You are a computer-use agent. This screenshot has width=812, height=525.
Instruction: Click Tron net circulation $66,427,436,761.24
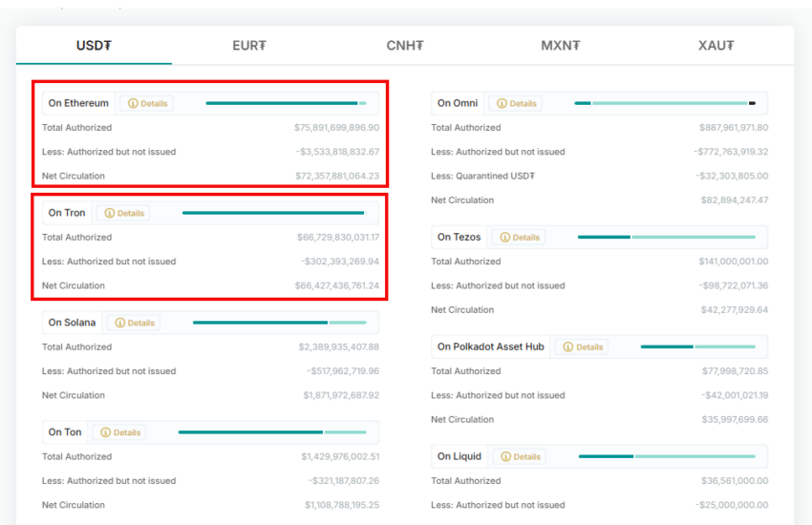(x=337, y=286)
